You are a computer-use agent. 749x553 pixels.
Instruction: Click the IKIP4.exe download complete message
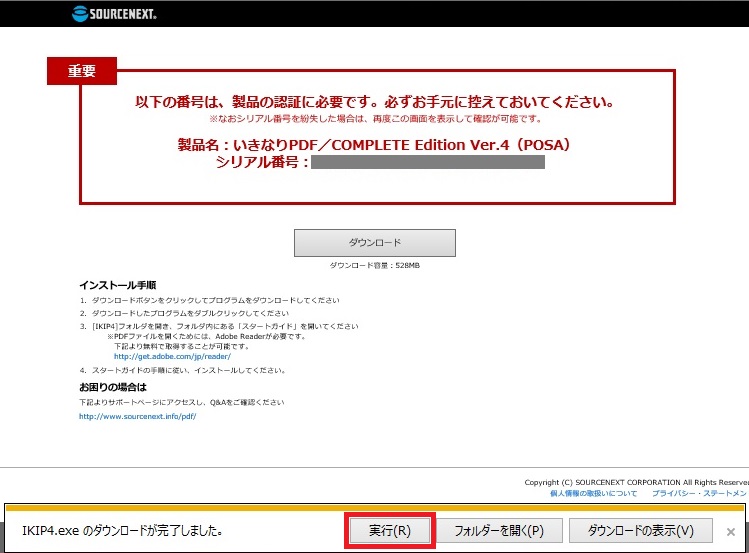click(122, 531)
